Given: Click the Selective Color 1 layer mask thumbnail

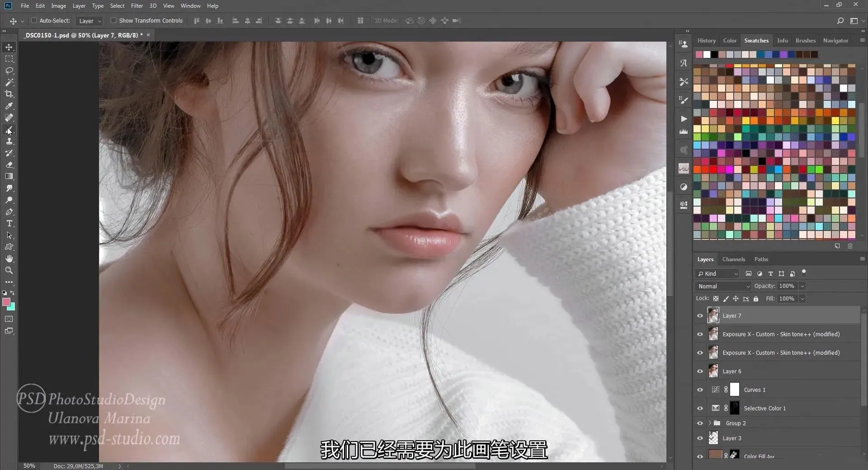Looking at the screenshot, I should tap(735, 408).
